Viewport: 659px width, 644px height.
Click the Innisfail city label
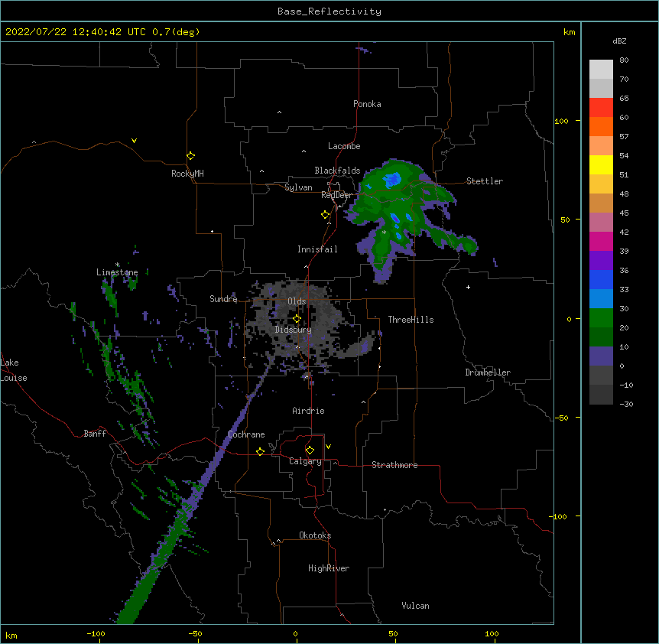click(317, 249)
